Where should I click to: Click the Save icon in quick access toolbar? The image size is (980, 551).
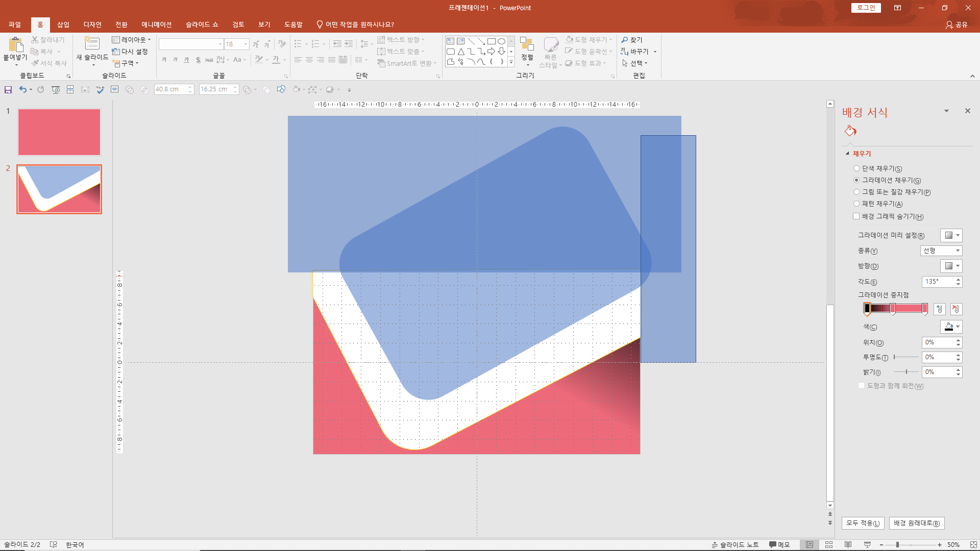point(8,90)
